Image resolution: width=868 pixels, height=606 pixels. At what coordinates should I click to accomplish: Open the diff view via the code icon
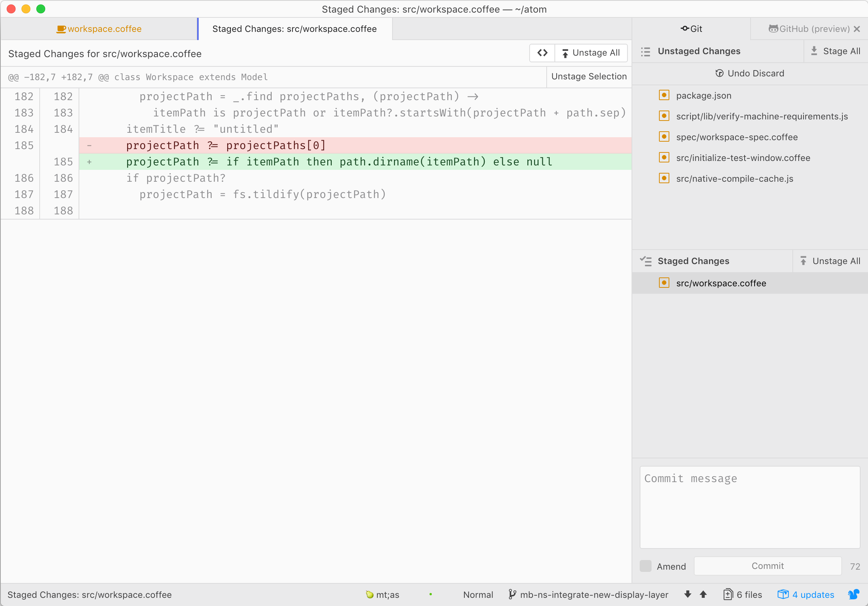click(542, 53)
